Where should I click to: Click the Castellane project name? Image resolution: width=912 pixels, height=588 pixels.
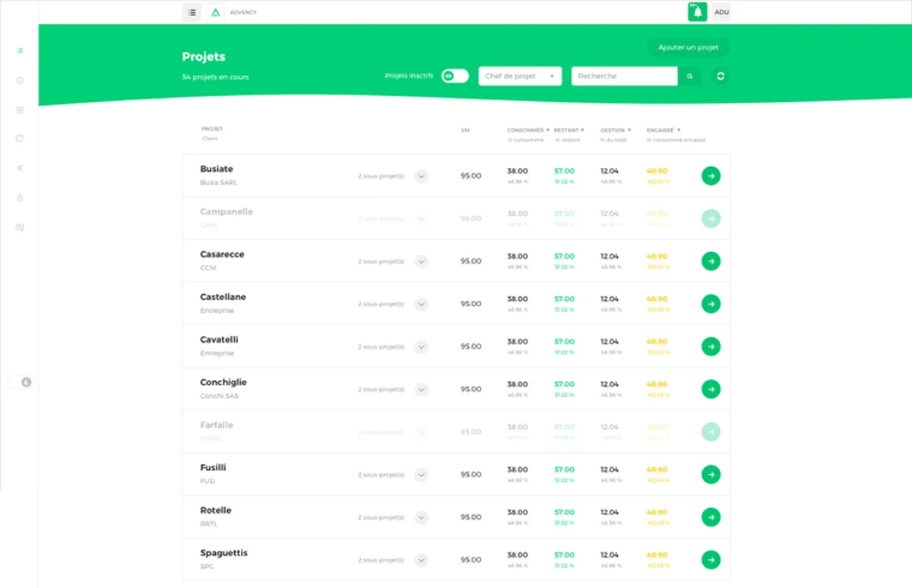tap(223, 297)
